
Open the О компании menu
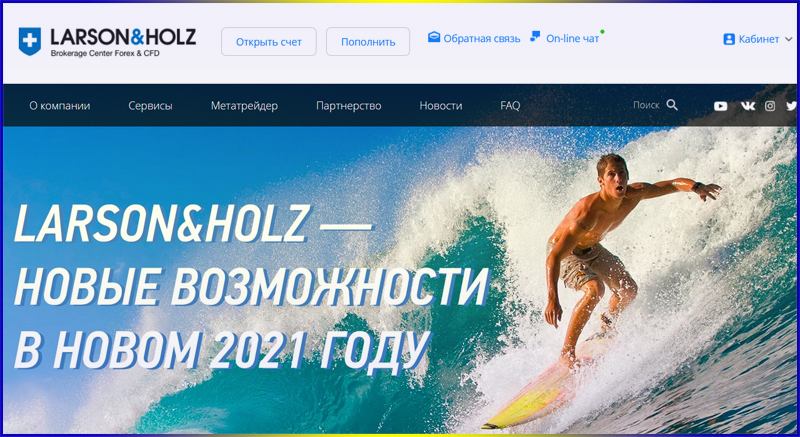click(x=60, y=106)
